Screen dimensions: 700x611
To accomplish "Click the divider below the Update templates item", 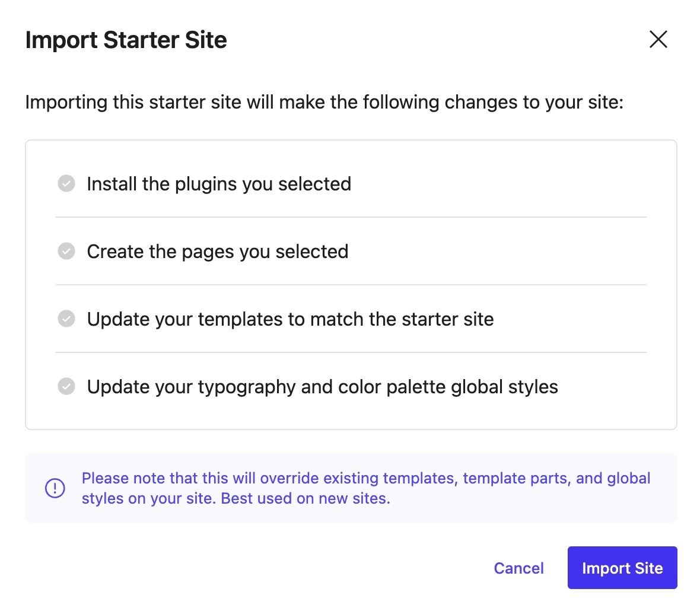I will pos(351,352).
